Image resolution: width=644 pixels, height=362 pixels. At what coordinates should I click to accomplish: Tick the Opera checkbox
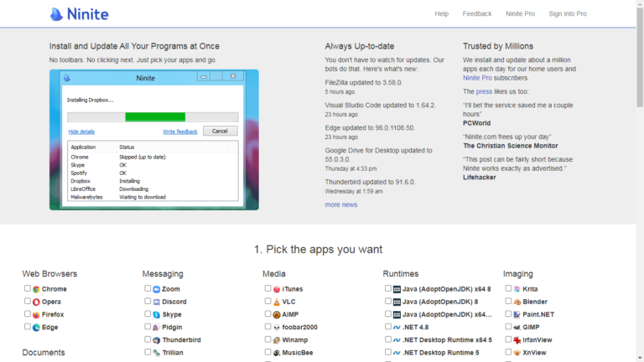click(x=27, y=302)
